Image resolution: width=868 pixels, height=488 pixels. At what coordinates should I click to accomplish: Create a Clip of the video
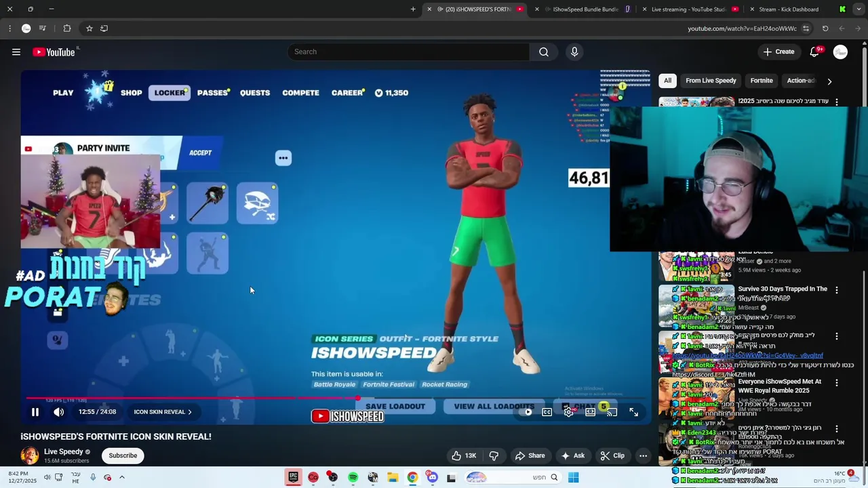pos(612,455)
